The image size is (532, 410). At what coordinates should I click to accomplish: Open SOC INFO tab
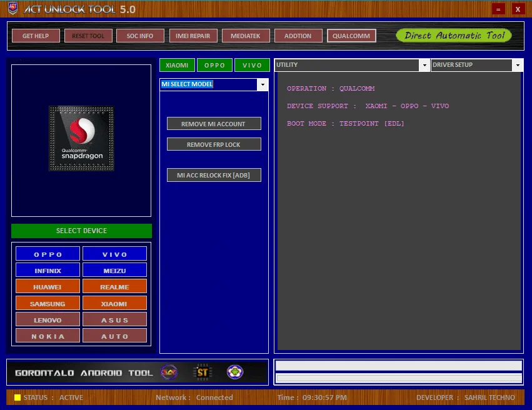[140, 36]
